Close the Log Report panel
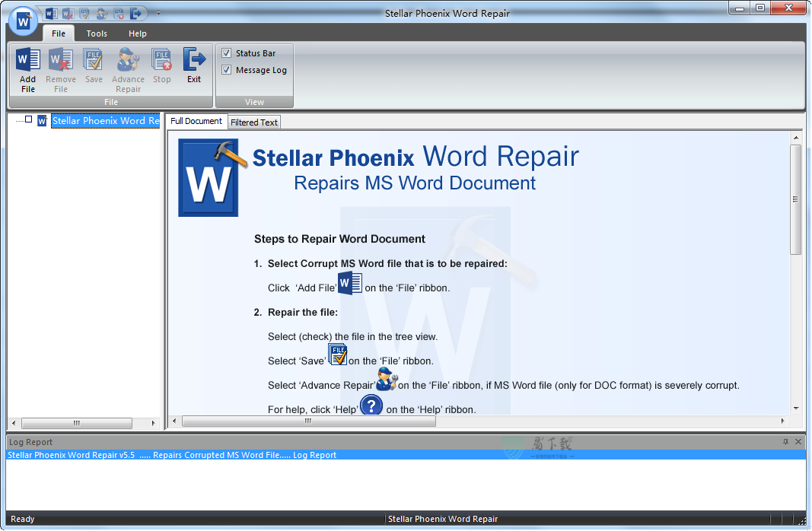Screen dimensions: 812x531 pos(798,441)
